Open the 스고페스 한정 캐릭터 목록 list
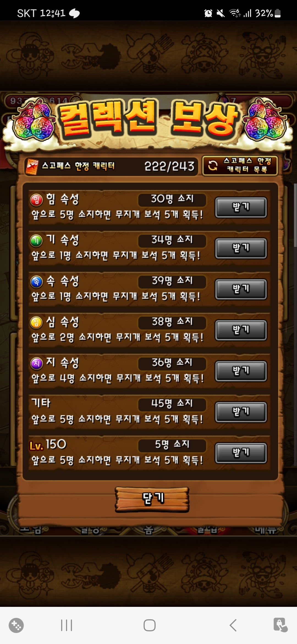Viewport: 297px width, 644px height. pos(240,165)
